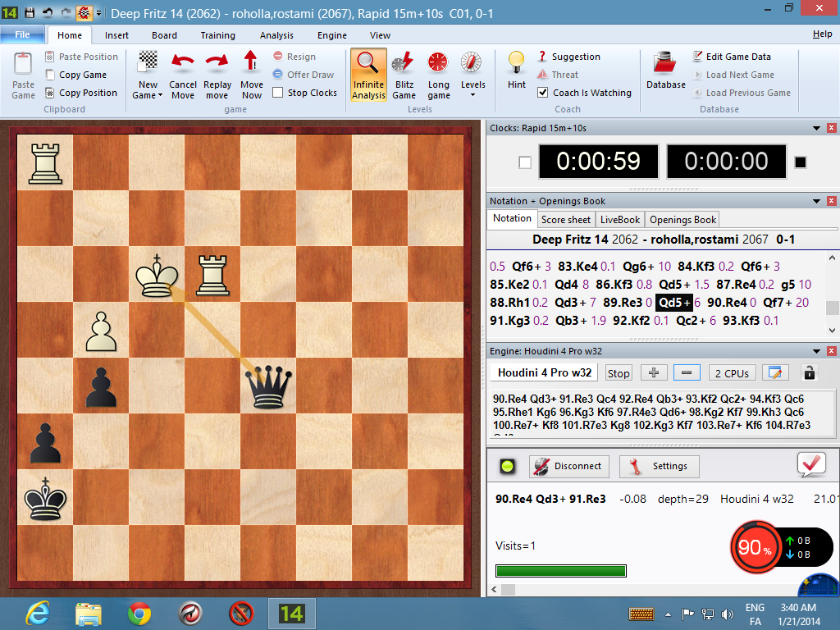Click the horizontal scrollbar thumb in engine pane
The width and height of the screenshot is (840, 630).
coord(507,590)
